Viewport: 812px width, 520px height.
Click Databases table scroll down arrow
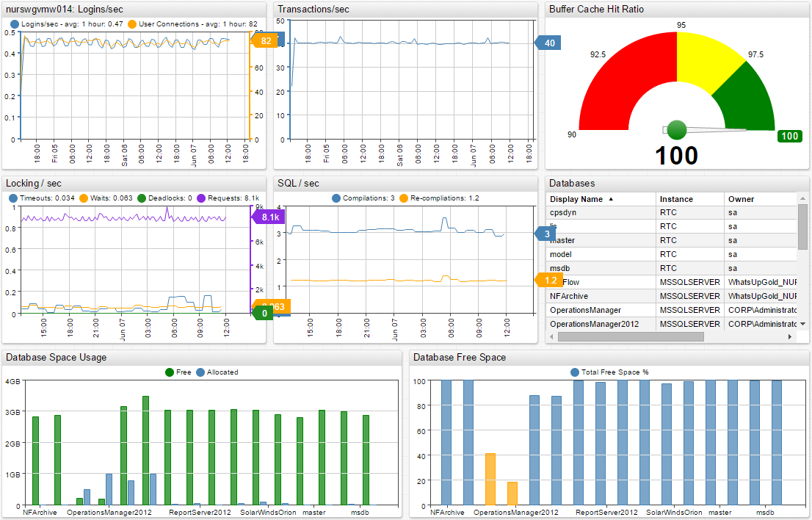pyautogui.click(x=802, y=324)
